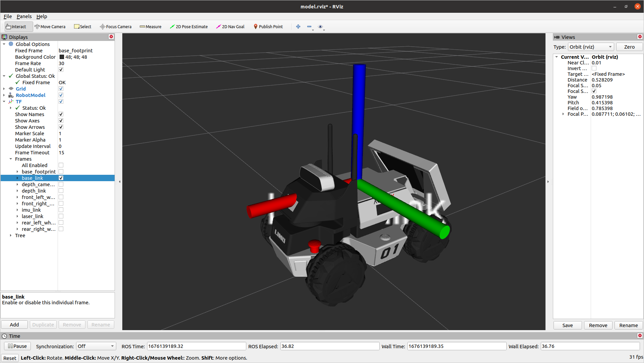
Task: Activate the Focus Camera tool
Action: click(x=116, y=27)
